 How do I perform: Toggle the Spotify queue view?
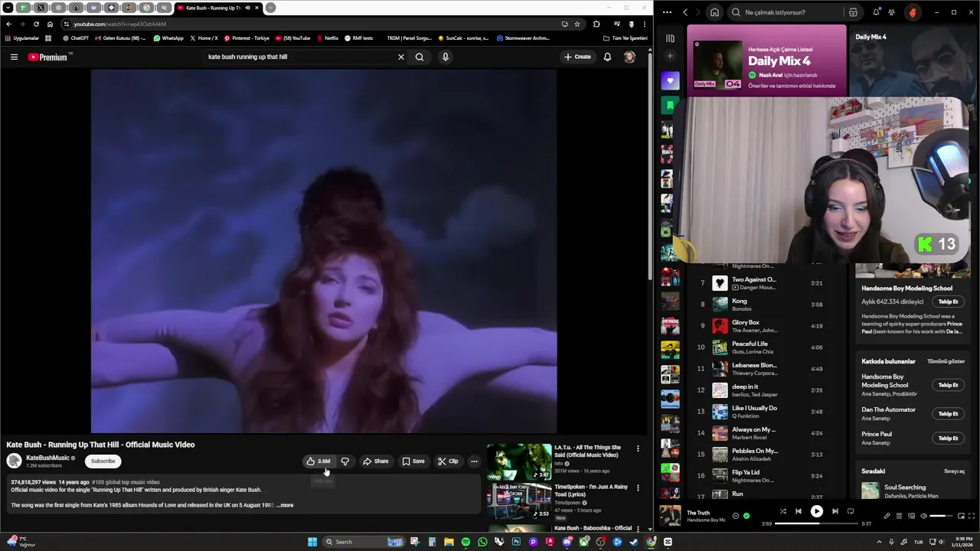pos(899,516)
